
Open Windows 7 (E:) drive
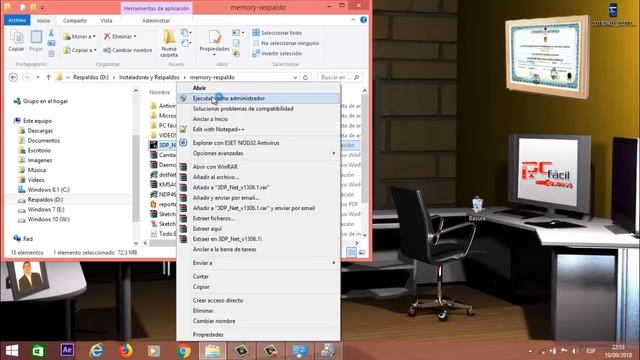[41, 209]
